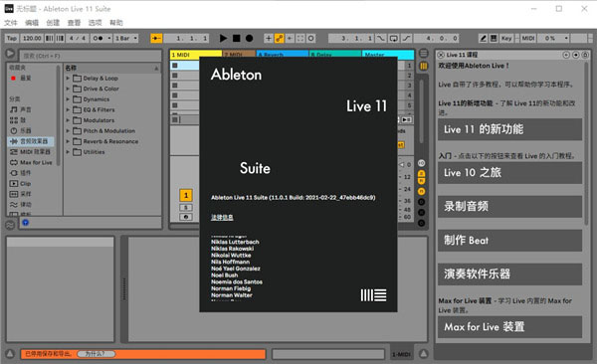Select the 采样 samples category
The width and height of the screenshot is (597, 364).
(x=21, y=194)
